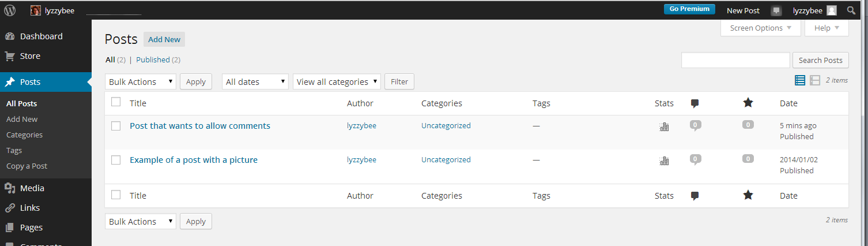The height and width of the screenshot is (246, 868).
Task: Switch to excerpt view icon
Action: coord(815,81)
